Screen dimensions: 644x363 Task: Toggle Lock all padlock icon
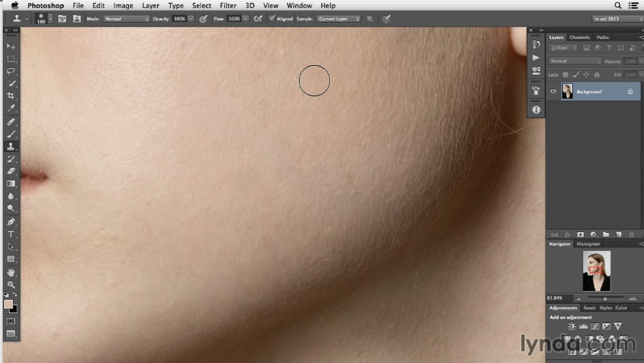pos(597,75)
